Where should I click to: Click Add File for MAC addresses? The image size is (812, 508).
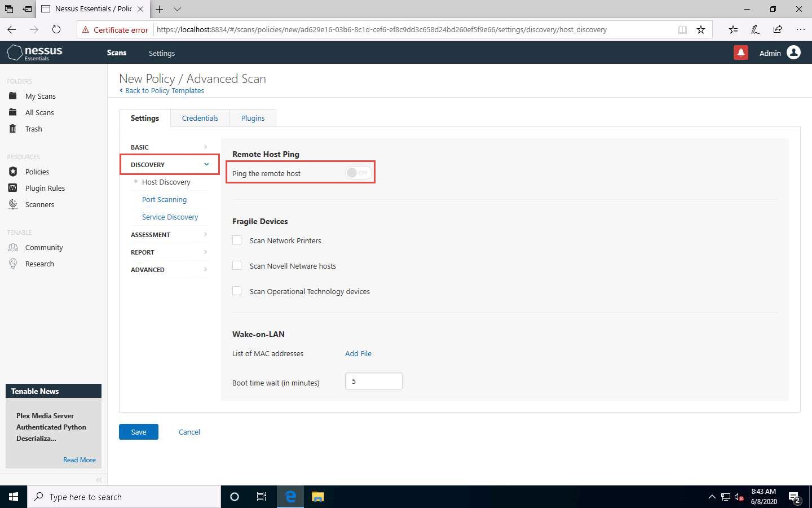tap(358, 353)
